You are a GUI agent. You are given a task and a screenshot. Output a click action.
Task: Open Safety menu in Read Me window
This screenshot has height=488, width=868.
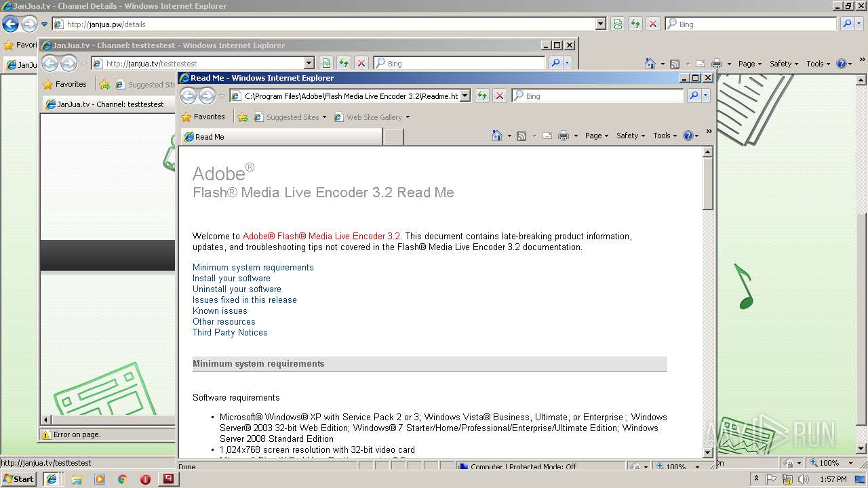631,136
